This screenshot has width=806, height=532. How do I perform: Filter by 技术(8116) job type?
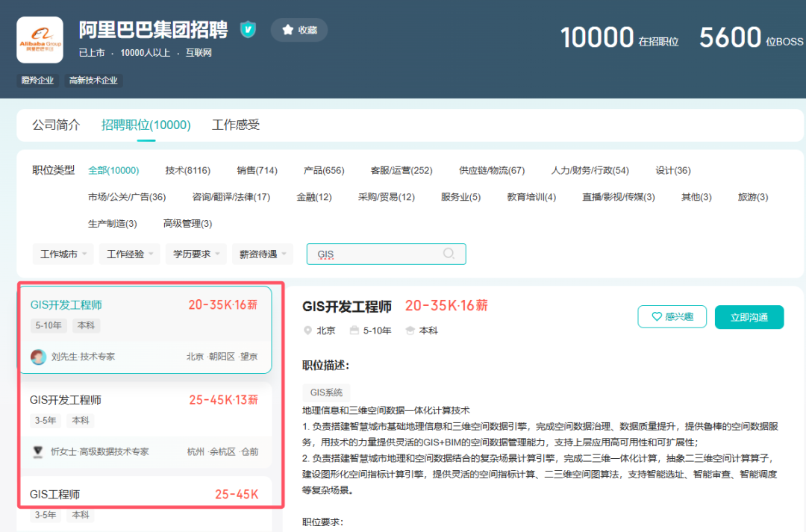coord(187,170)
